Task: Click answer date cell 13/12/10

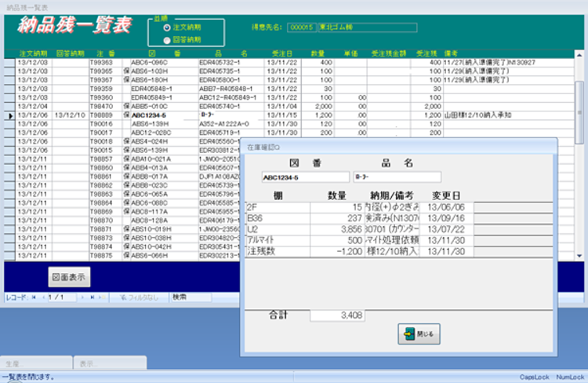Action: (71, 115)
